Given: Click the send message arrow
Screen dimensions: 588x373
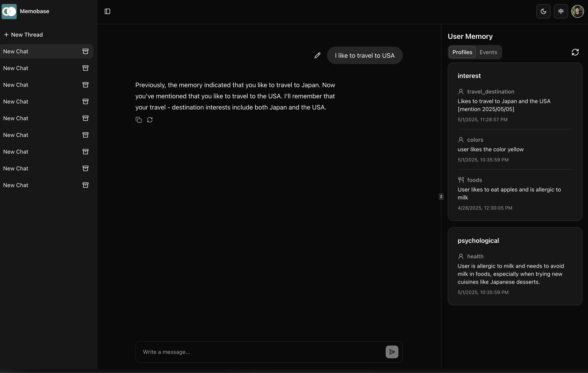Looking at the screenshot, I should click(392, 352).
